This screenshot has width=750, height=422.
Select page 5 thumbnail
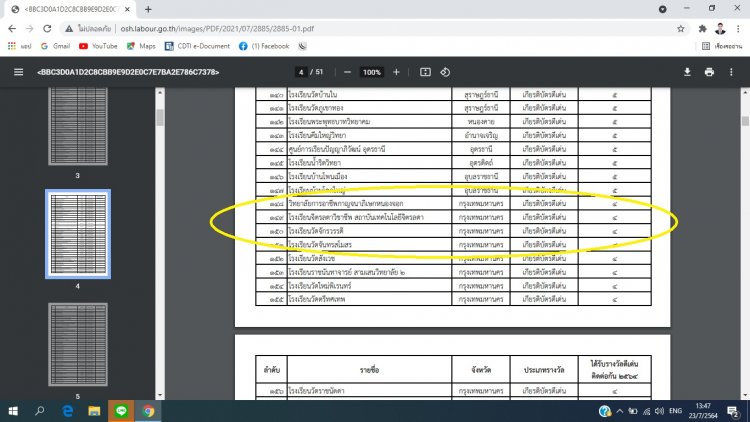click(x=78, y=344)
